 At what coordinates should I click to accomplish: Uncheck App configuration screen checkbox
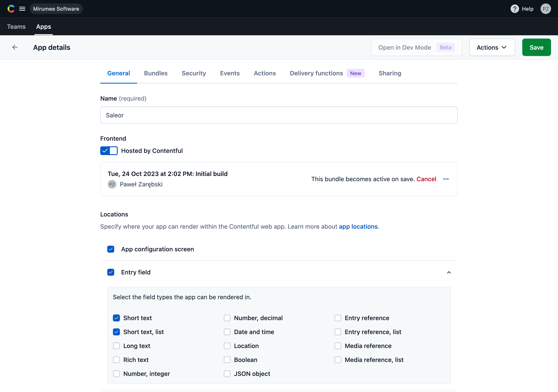pyautogui.click(x=111, y=249)
